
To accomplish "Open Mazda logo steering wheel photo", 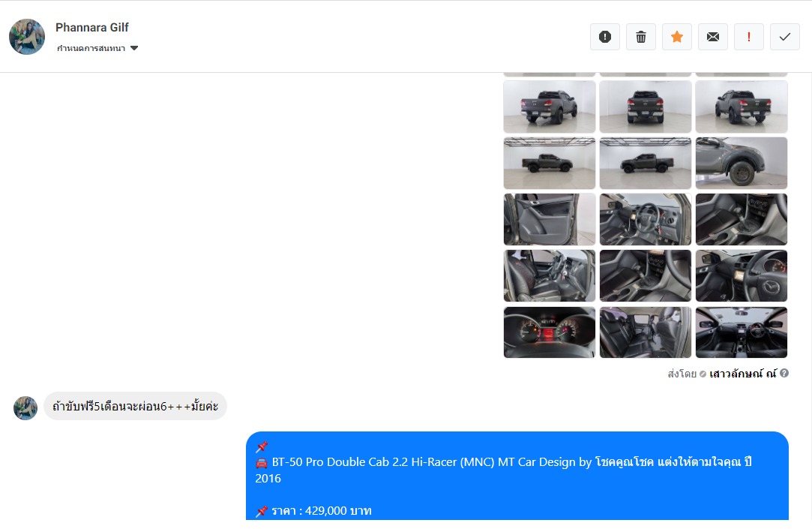I will click(742, 275).
